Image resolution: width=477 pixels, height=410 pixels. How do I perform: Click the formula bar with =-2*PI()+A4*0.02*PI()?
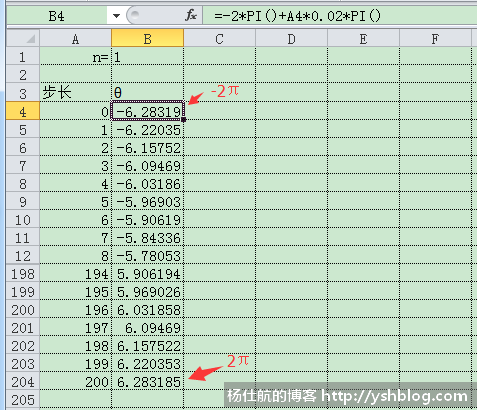tap(340, 16)
